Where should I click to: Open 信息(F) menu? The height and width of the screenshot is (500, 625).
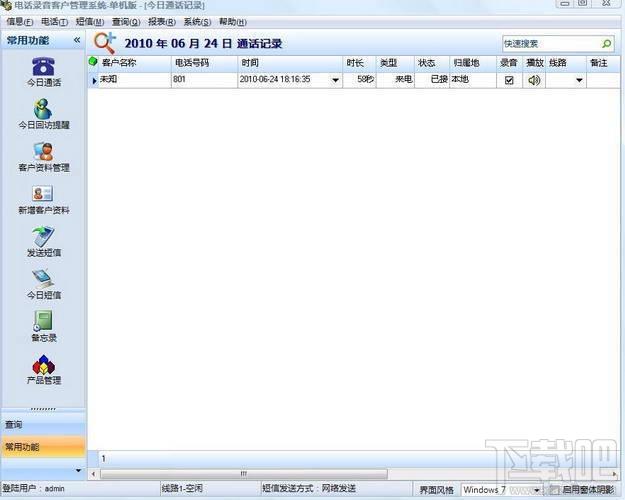coord(20,22)
